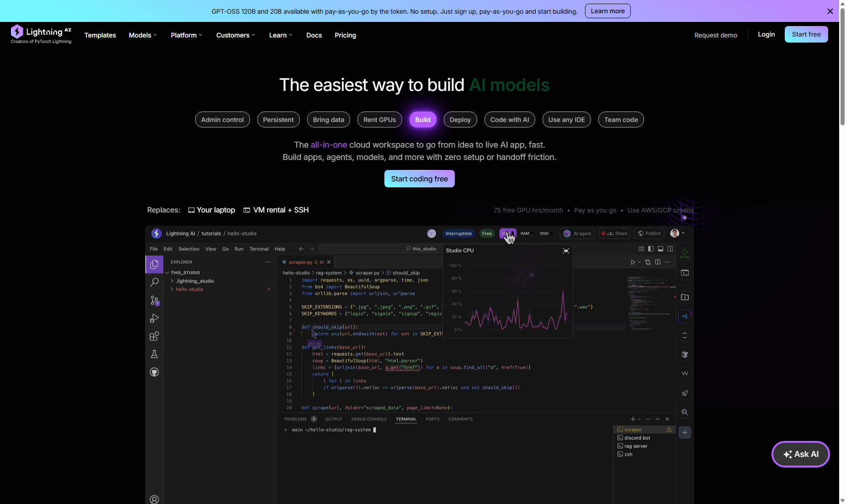Expand the .lightning_studio folder
Viewport: 846px width, 504px height.
click(192, 281)
